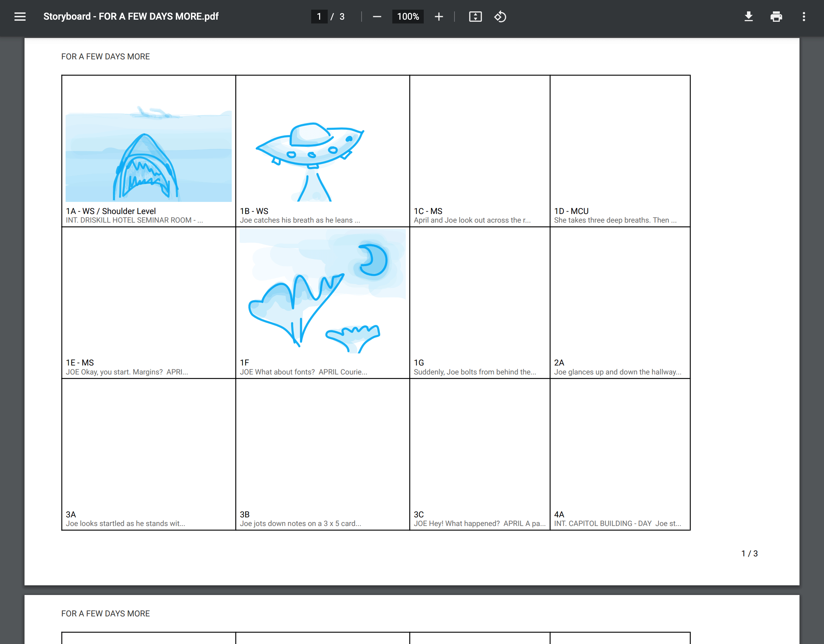The width and height of the screenshot is (824, 644).
Task: Click the '1A - WS / Shoulder Level' label
Action: 111,211
